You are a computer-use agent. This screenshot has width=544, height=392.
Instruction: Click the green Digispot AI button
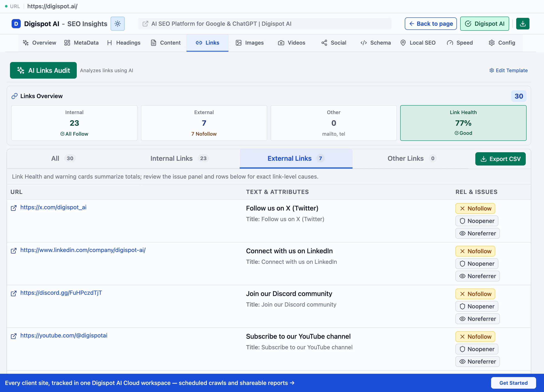click(x=484, y=23)
